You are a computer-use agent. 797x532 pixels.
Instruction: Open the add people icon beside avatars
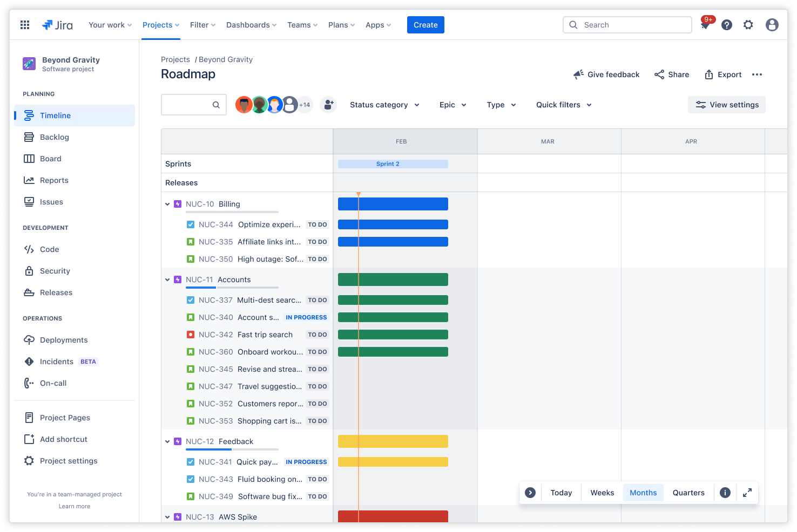point(328,105)
